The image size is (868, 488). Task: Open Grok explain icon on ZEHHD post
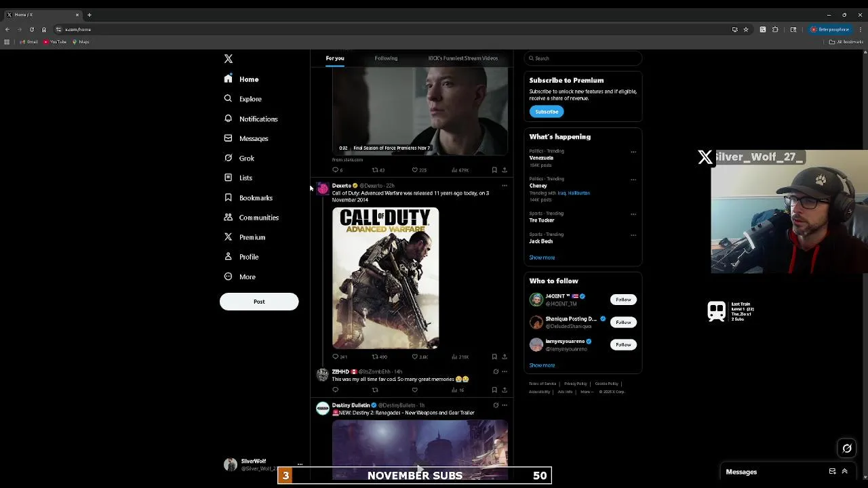pos(496,371)
